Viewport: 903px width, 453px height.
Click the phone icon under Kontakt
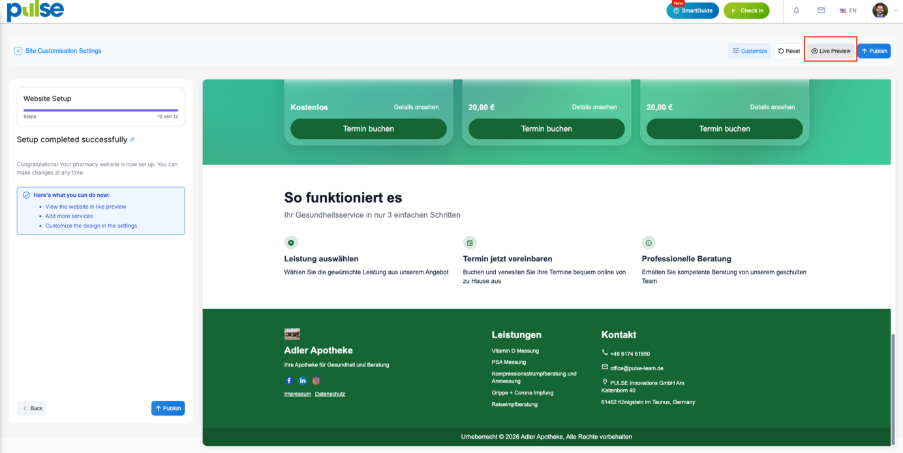605,353
